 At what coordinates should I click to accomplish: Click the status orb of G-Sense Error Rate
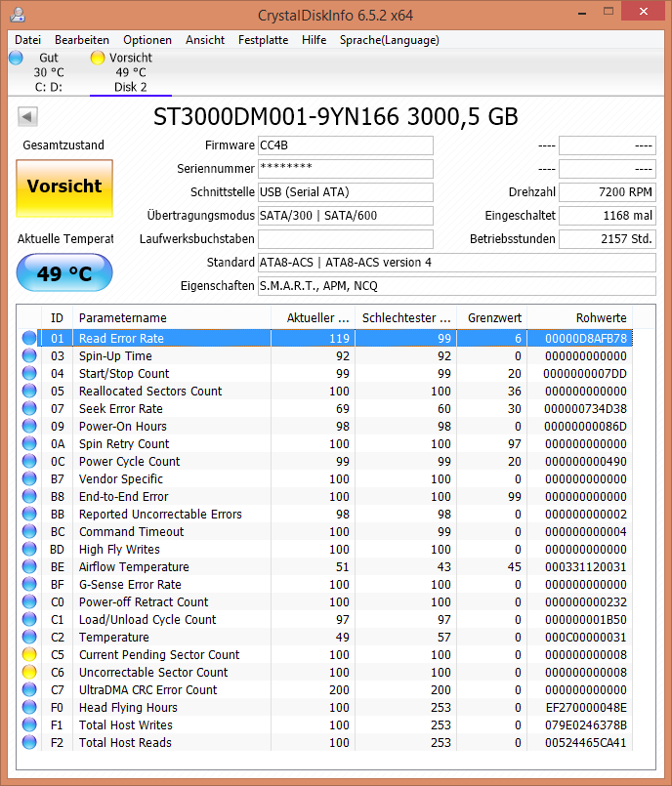point(29,584)
